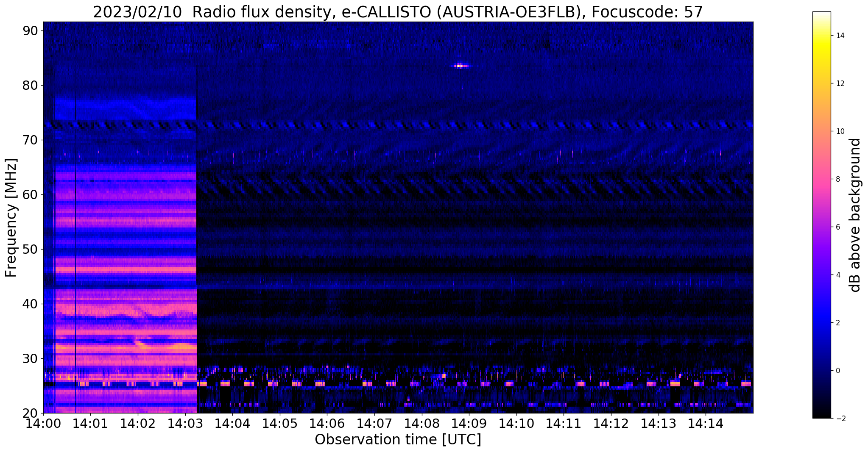
Task: Click the 14:01 time tick label
Action: coord(90,424)
